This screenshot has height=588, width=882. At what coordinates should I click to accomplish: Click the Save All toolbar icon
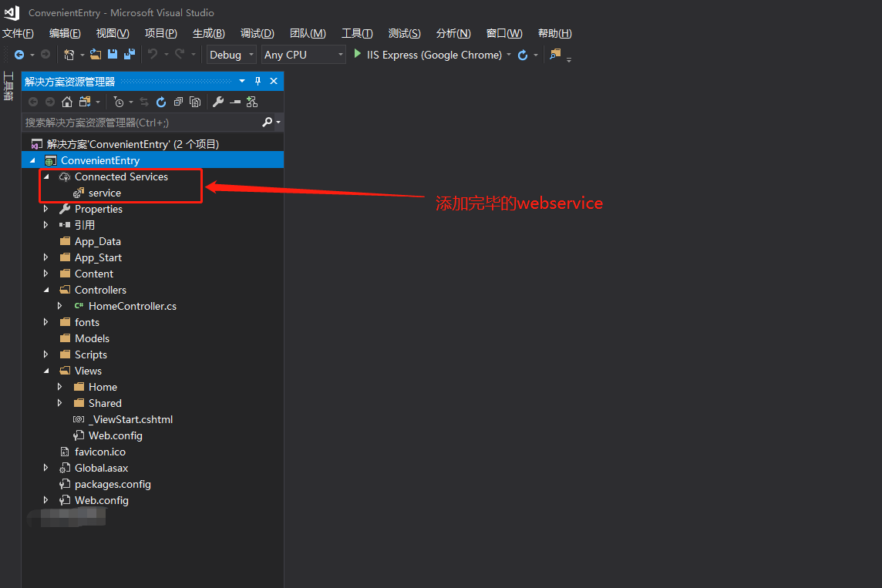point(130,55)
